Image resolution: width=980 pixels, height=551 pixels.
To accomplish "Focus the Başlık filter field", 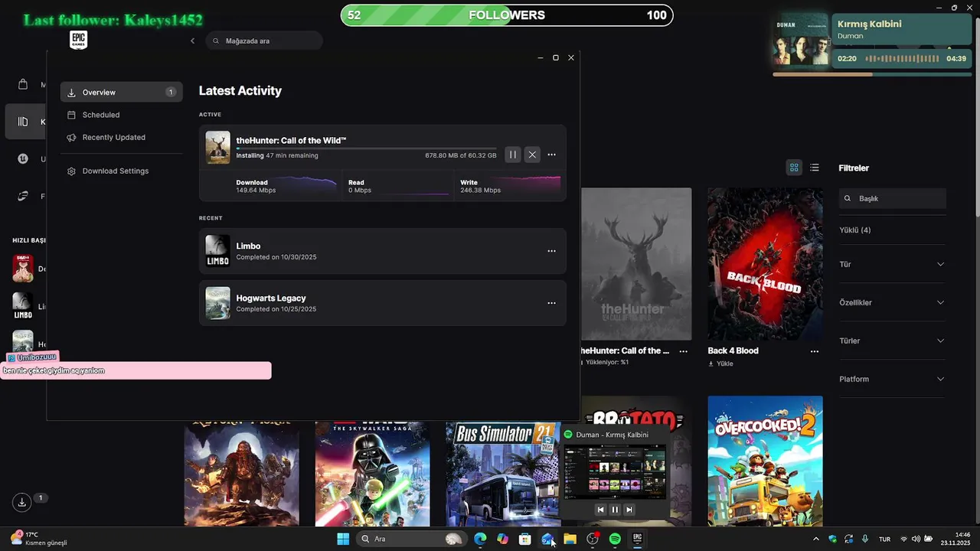I will [893, 198].
